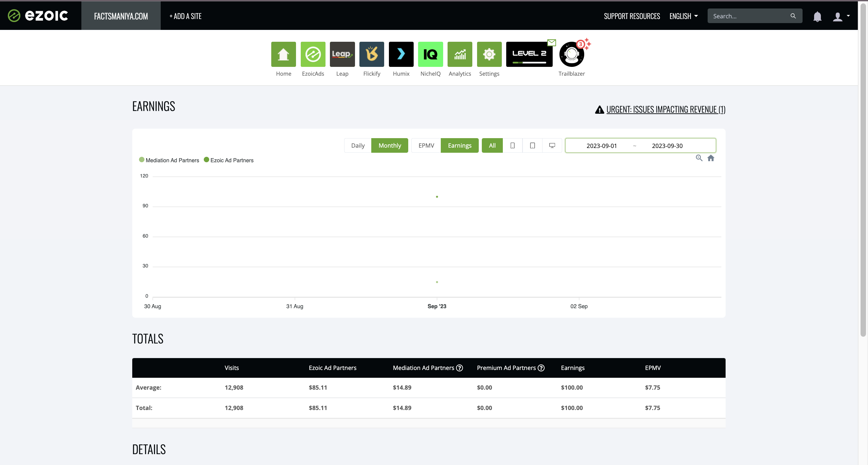Open FACTSMANIYA.COM site tab

(x=121, y=16)
